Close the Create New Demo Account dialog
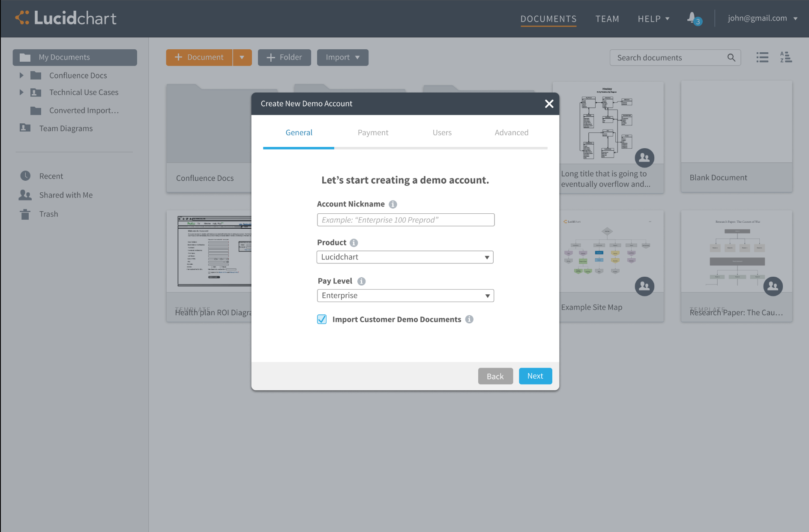This screenshot has width=809, height=532. [549, 104]
